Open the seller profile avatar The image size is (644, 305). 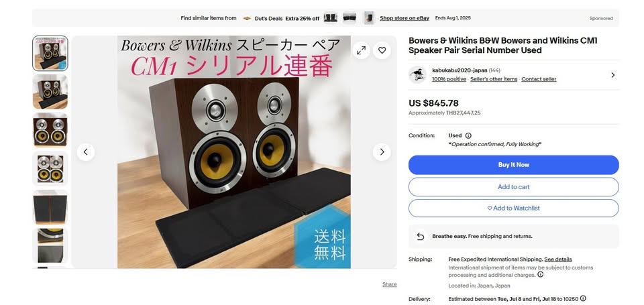pyautogui.click(x=417, y=74)
